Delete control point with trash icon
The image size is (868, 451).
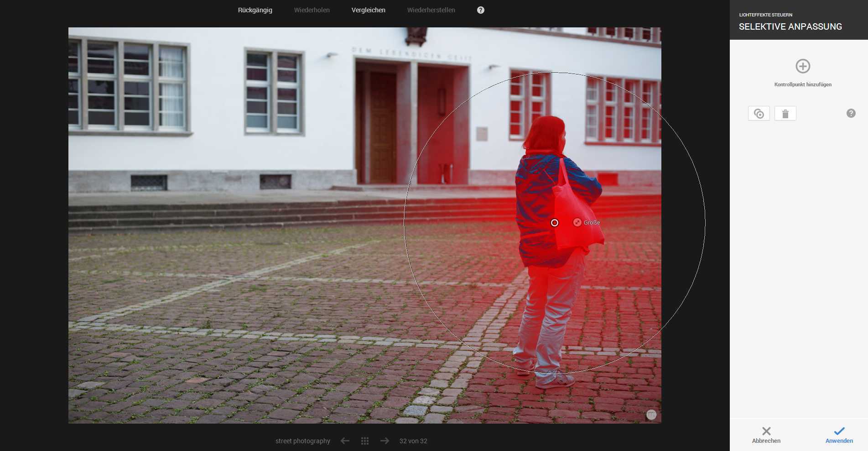pos(785,114)
